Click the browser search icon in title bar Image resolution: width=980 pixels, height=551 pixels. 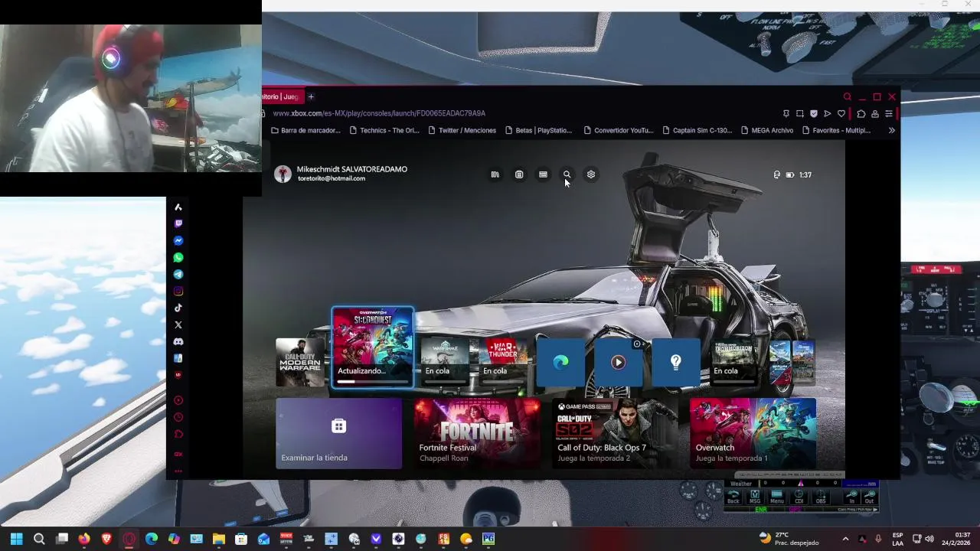point(847,96)
